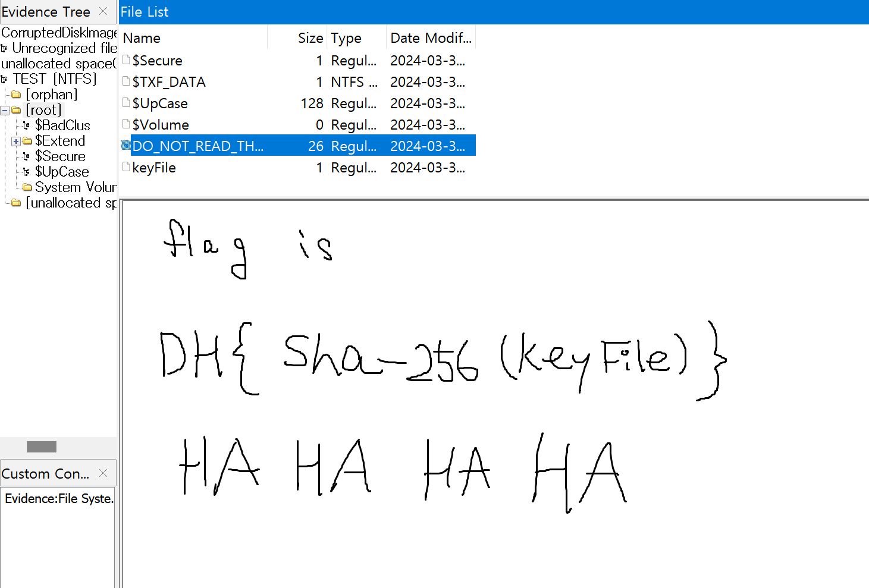Sort files by the Name column
This screenshot has height=588, width=869.
(x=142, y=37)
